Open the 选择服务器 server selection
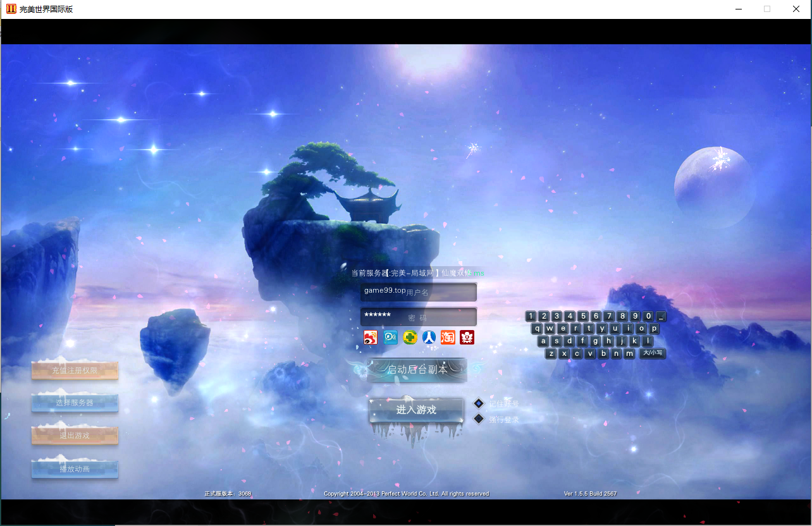Screen dimensions: 812x526 (75, 403)
